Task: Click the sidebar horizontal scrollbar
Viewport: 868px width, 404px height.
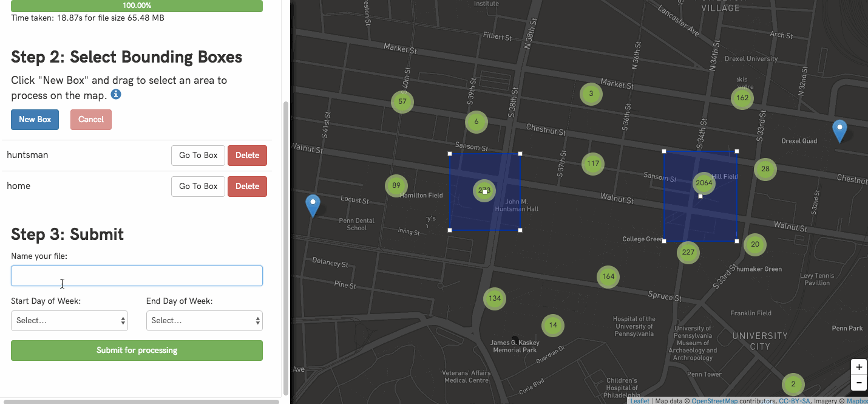Action: point(141,402)
